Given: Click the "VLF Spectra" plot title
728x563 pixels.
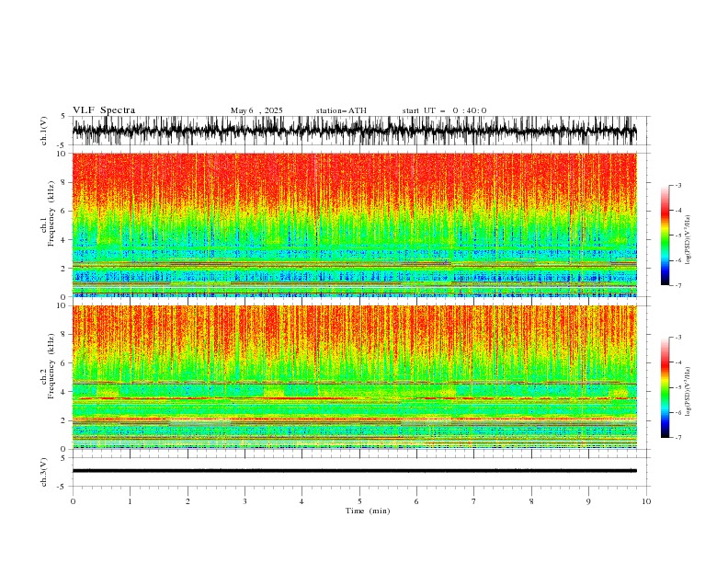Looking at the screenshot, I should click(104, 110).
